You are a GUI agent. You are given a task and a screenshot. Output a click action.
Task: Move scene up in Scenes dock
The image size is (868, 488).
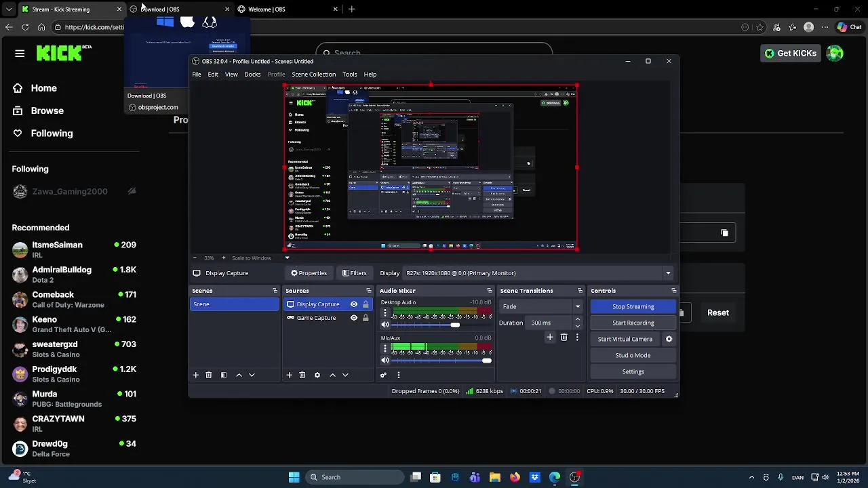point(239,375)
